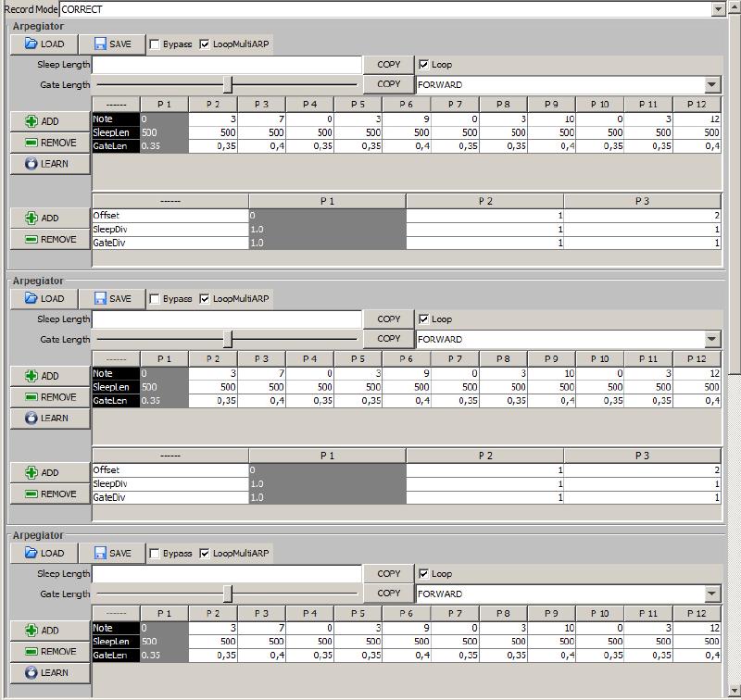Click LOAD in the top Arpegiator panel
The height and width of the screenshot is (700, 741).
pos(44,44)
